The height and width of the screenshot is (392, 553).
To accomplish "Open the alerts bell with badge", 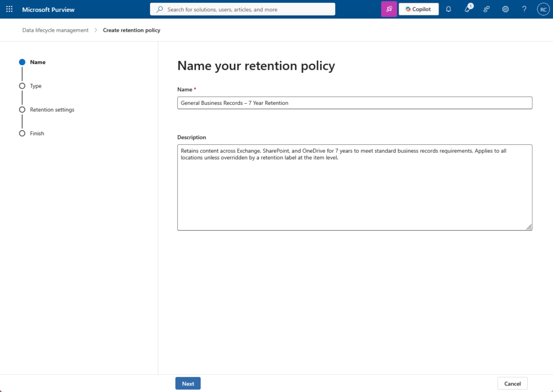I will coord(468,9).
